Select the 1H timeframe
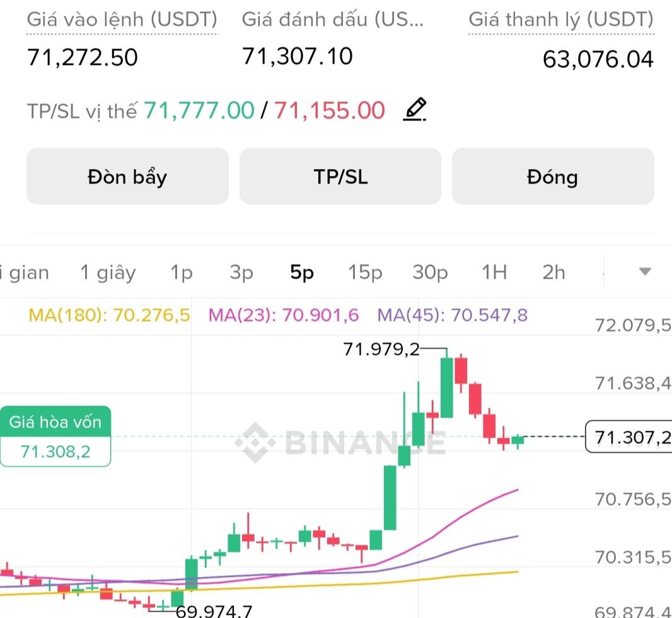672x618 pixels. point(494,272)
